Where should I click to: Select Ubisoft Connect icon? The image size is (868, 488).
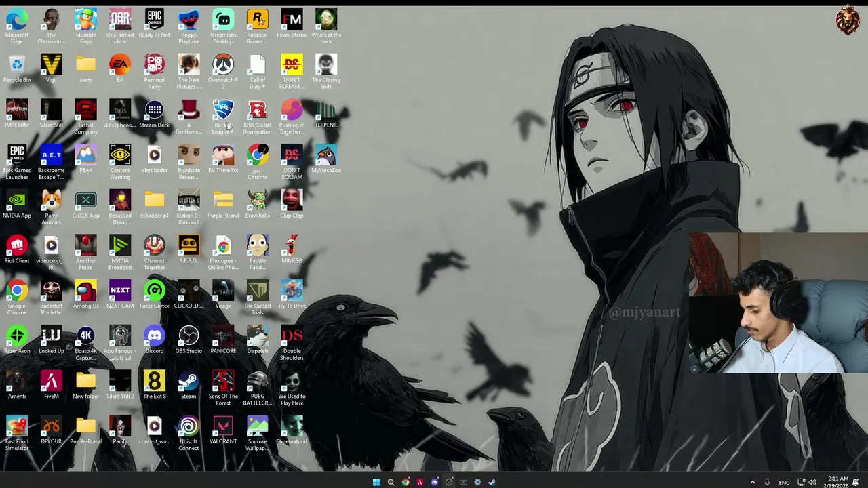[x=189, y=434]
